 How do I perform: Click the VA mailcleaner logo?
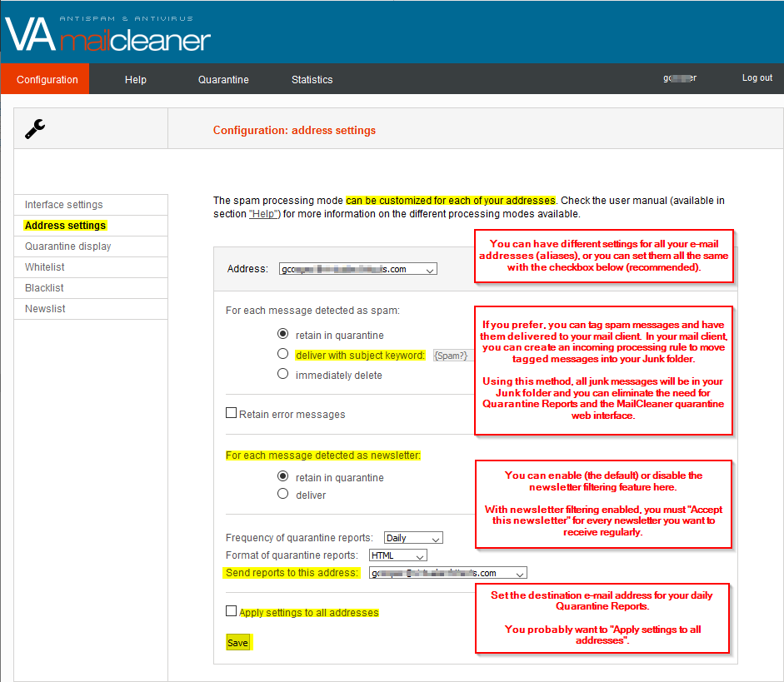click(108, 33)
